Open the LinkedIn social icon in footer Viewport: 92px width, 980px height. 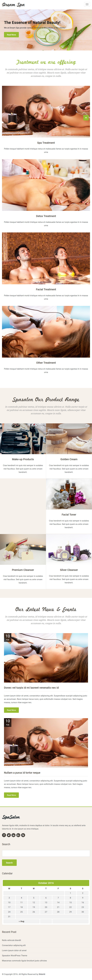(x=13, y=835)
